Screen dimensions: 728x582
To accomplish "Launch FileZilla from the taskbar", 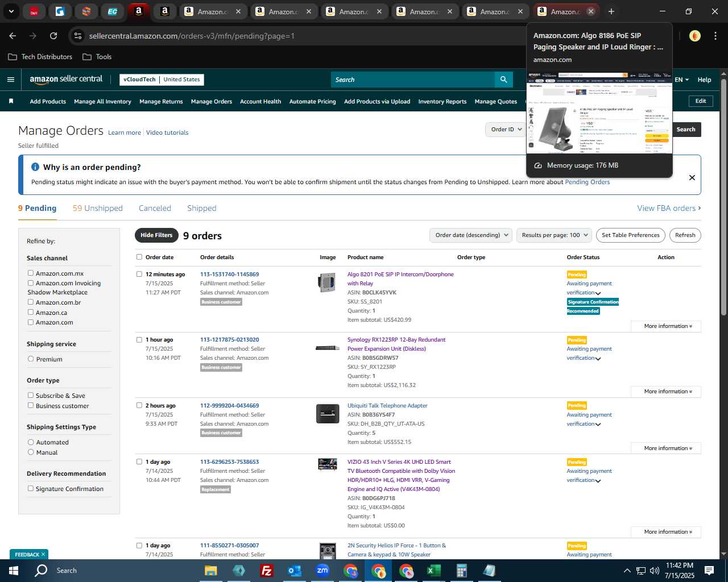I will (266, 571).
